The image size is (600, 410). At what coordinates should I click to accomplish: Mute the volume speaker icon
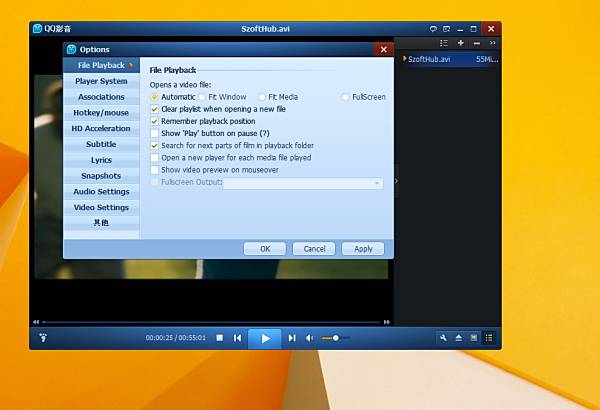click(310, 338)
